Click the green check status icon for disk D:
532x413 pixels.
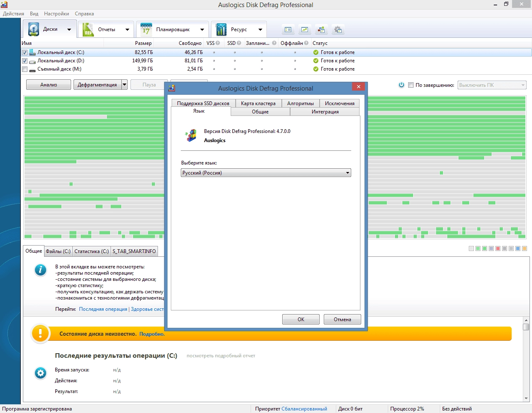click(x=316, y=61)
